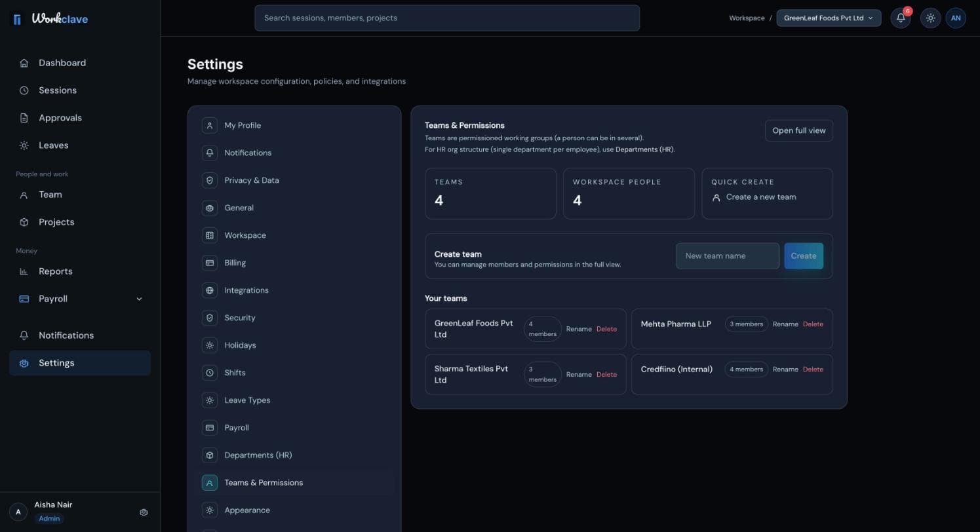980x532 pixels.
Task: Click the Reports chart icon in sidebar
Action: point(24,271)
